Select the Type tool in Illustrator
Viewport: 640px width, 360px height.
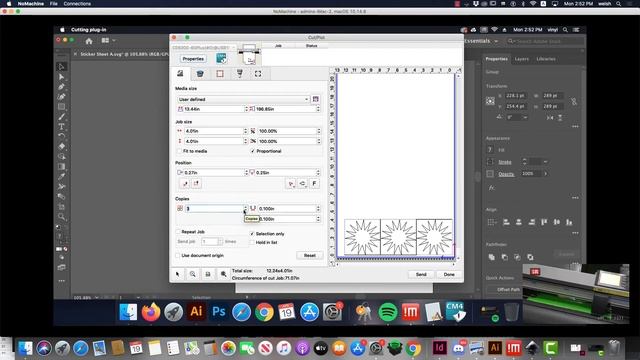point(61,127)
